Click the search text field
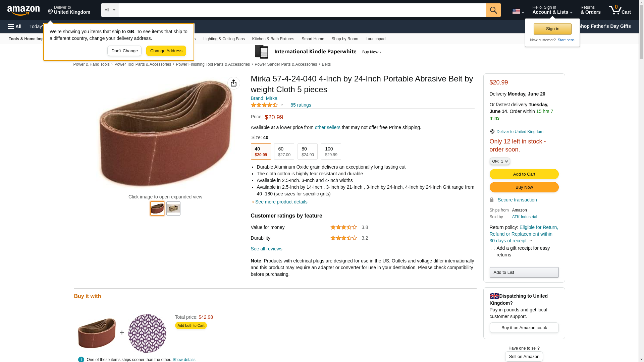 302,10
